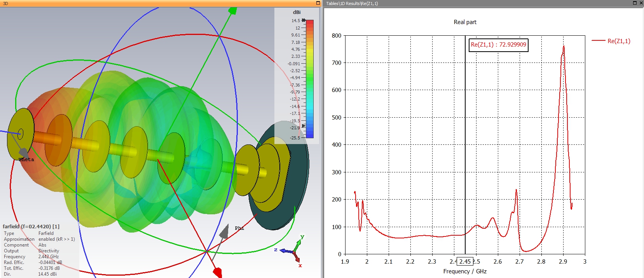Click the grey arrowhead near the Phi label
The height and width of the screenshot is (278, 644).
(x=224, y=231)
